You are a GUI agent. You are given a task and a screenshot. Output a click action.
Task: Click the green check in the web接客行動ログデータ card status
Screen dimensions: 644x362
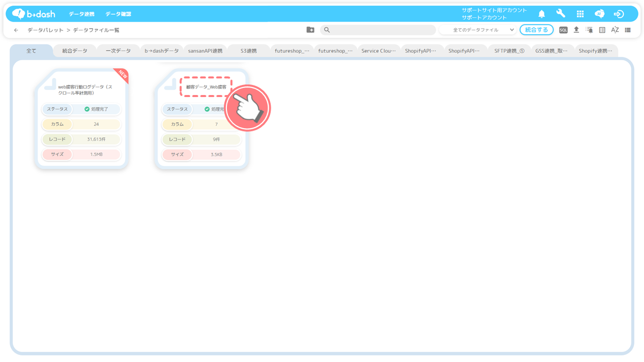pos(87,109)
